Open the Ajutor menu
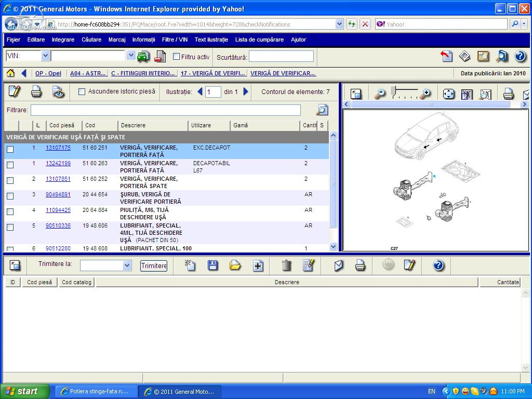532x399 pixels. point(298,39)
